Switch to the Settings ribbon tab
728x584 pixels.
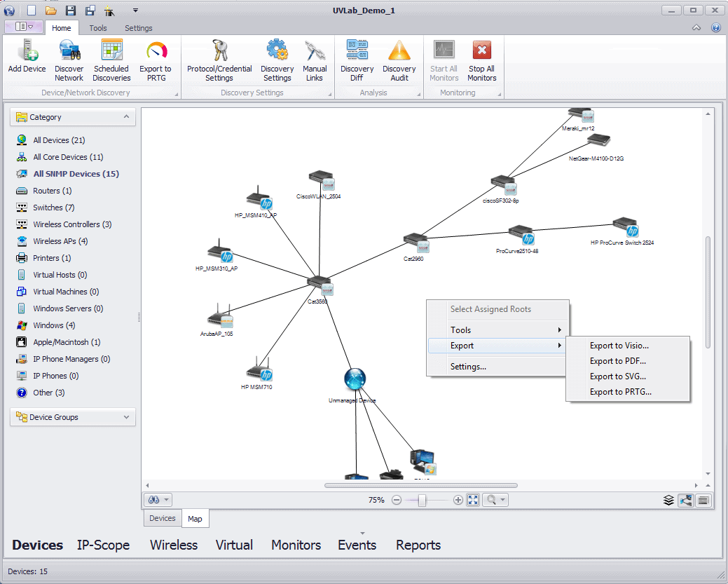click(x=138, y=28)
